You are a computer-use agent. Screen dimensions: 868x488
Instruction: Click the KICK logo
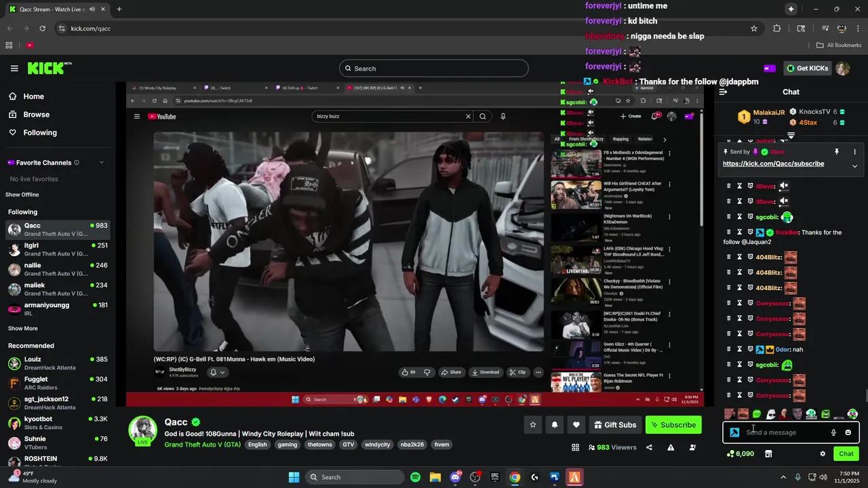(49, 68)
